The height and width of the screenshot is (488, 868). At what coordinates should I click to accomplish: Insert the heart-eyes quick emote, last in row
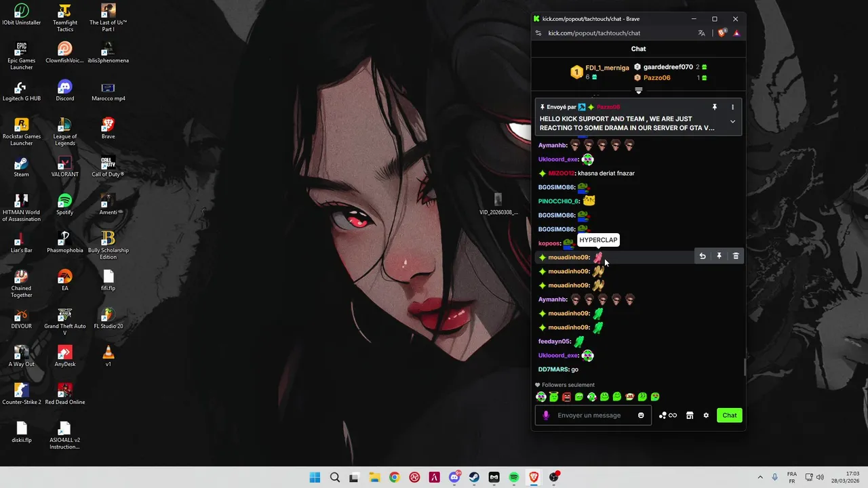(x=655, y=397)
